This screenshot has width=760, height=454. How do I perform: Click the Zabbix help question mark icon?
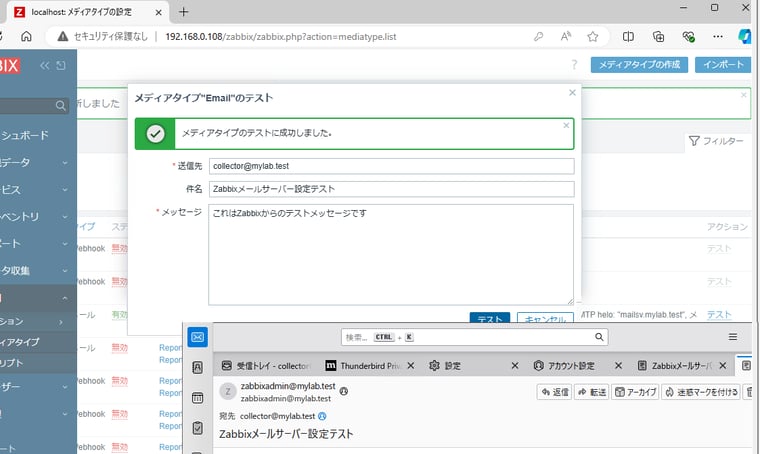coord(574,64)
